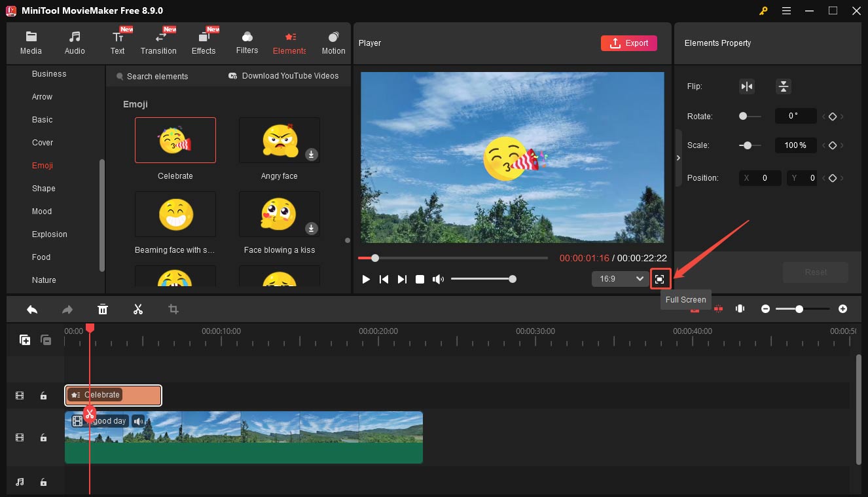Open the Transition tab
The image size is (868, 497).
tap(158, 43)
